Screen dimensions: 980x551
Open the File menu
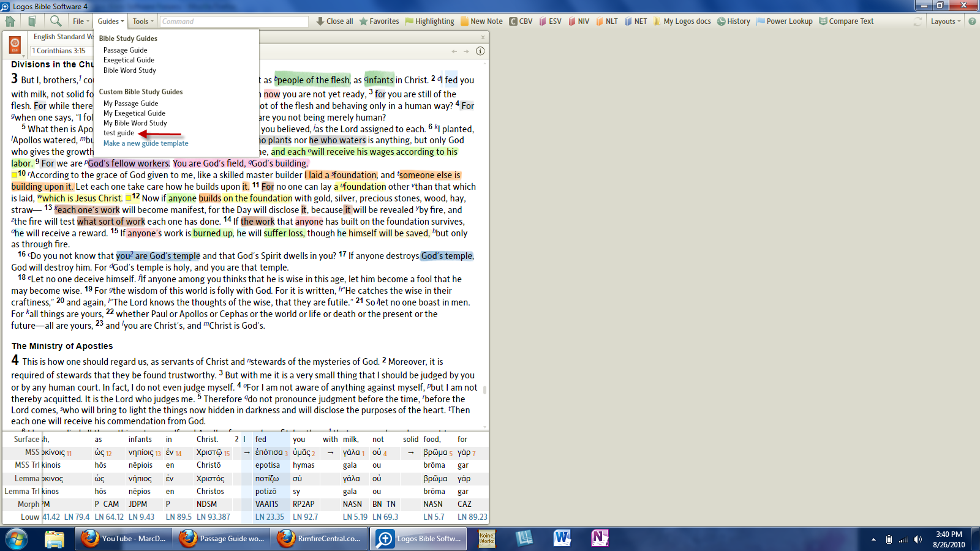(x=81, y=21)
